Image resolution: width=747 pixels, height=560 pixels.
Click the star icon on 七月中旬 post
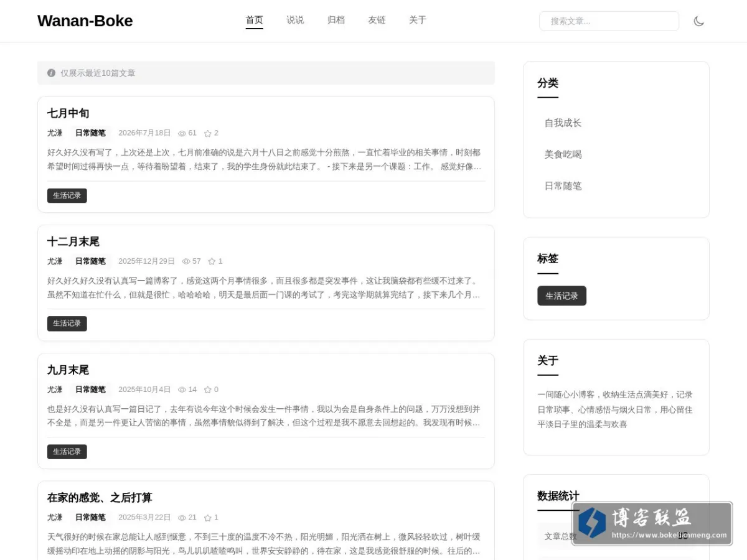(x=208, y=133)
